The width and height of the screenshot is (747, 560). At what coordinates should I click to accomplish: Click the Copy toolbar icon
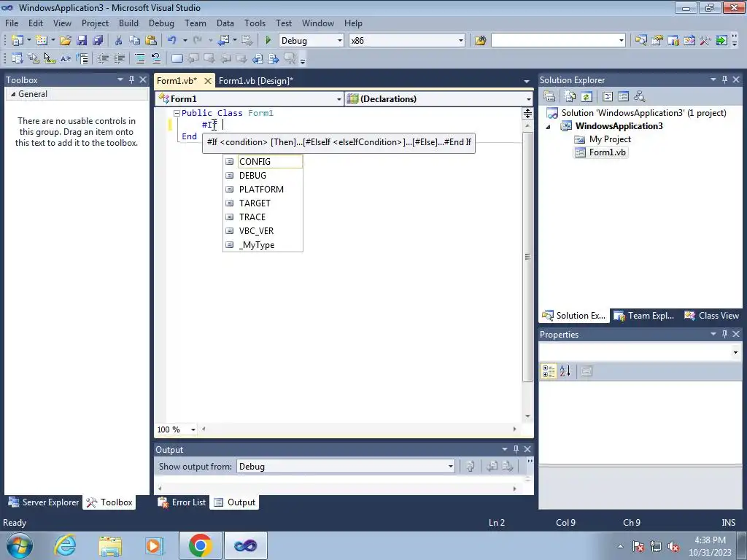tap(134, 41)
